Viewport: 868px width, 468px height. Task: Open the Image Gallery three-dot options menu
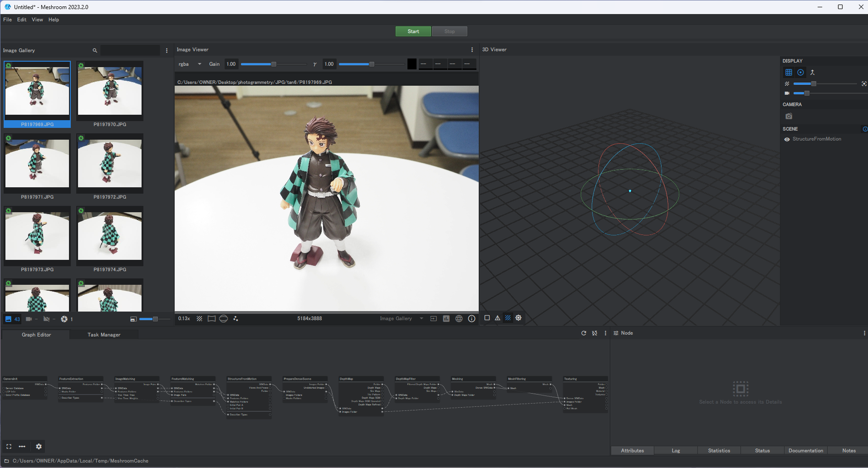pyautogui.click(x=166, y=50)
